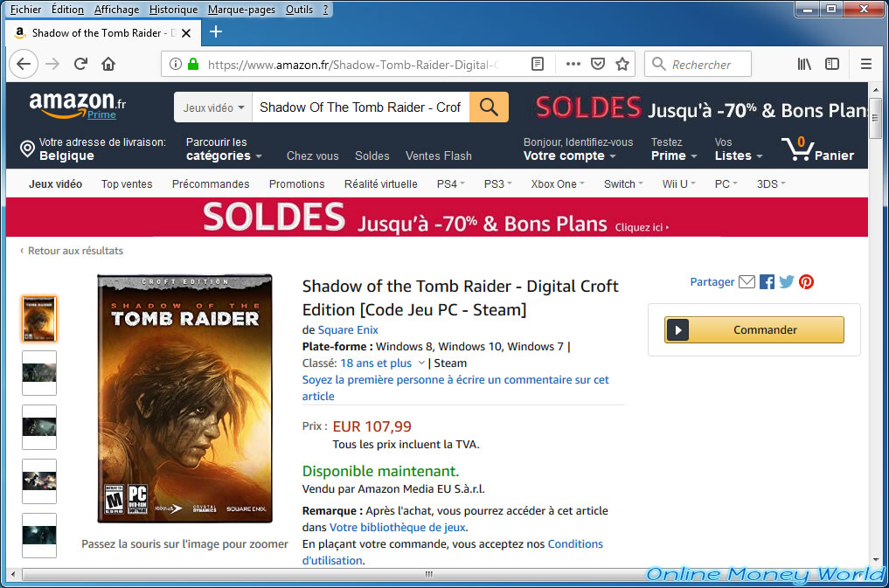Click the Promotions link
The width and height of the screenshot is (889, 588).
point(297,184)
